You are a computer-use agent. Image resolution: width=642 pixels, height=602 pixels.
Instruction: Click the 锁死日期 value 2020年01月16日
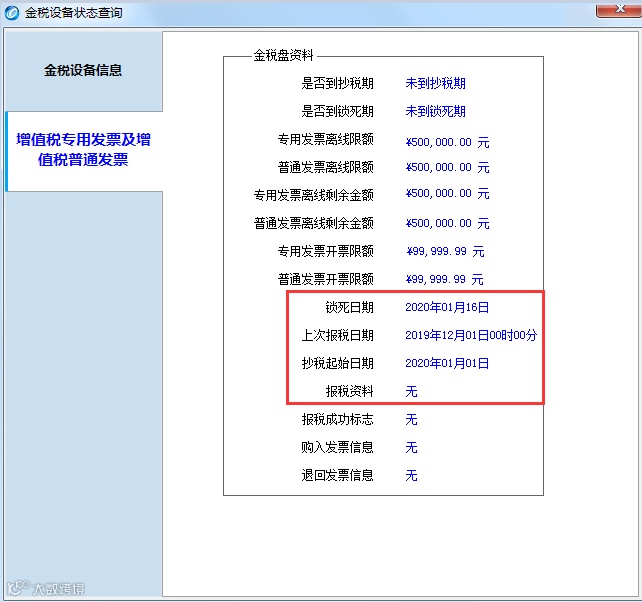point(447,307)
